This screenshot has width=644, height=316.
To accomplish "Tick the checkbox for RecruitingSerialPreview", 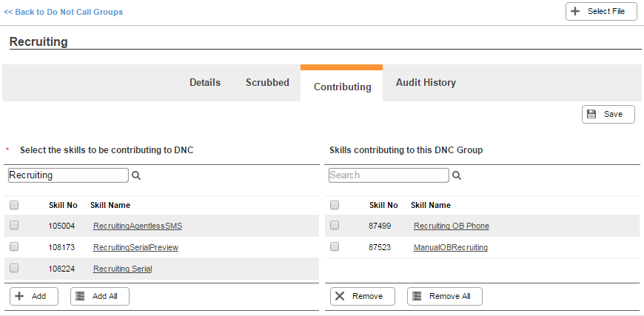I will click(14, 246).
